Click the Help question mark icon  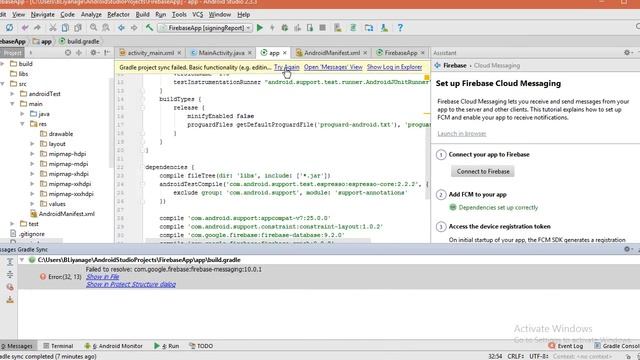point(400,28)
